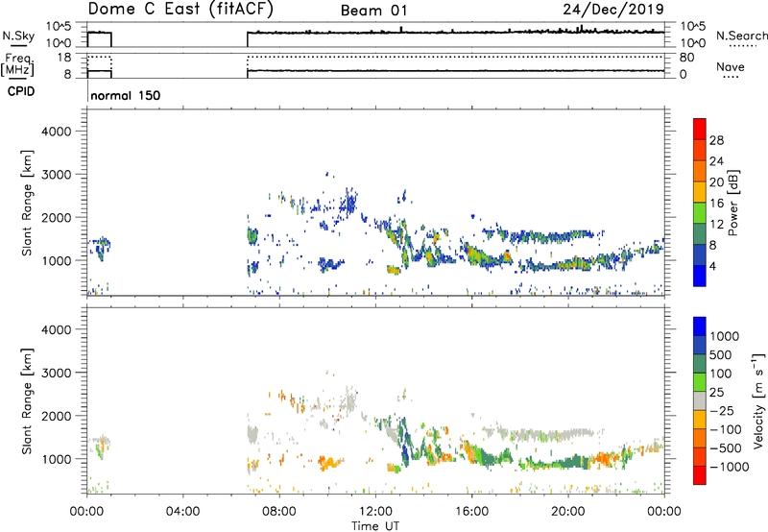
Task: Click the '08:00' time axis tick label
Action: [x=279, y=512]
